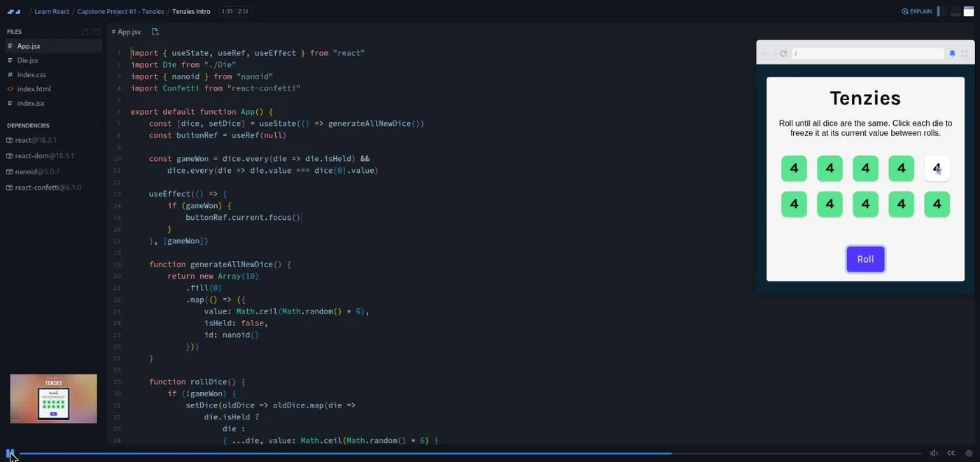Screen dimensions: 980x462
Task: Click the preview browser back arrow
Action: (x=765, y=54)
